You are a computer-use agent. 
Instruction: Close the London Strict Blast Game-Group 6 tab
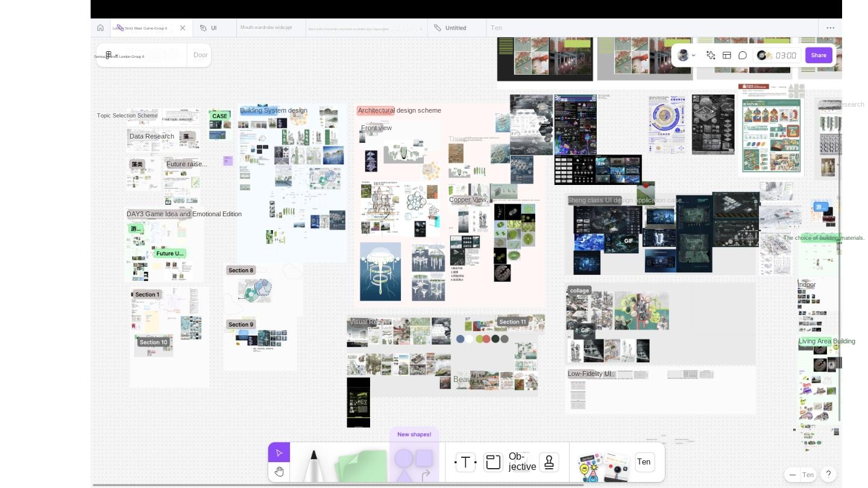coord(183,28)
